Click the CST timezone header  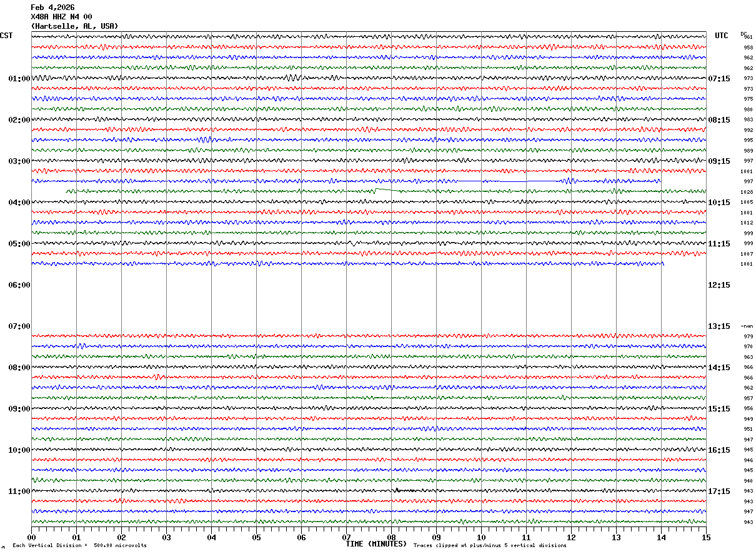click(x=6, y=36)
